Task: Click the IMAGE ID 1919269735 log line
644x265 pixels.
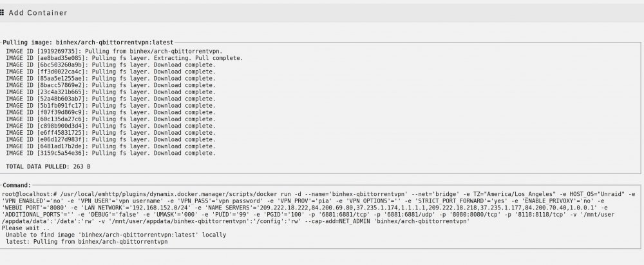Action: [114, 52]
